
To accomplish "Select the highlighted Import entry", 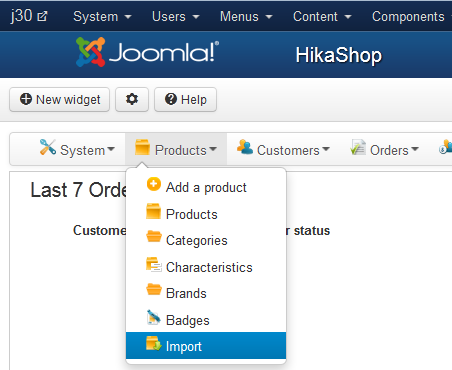I will click(x=206, y=346).
